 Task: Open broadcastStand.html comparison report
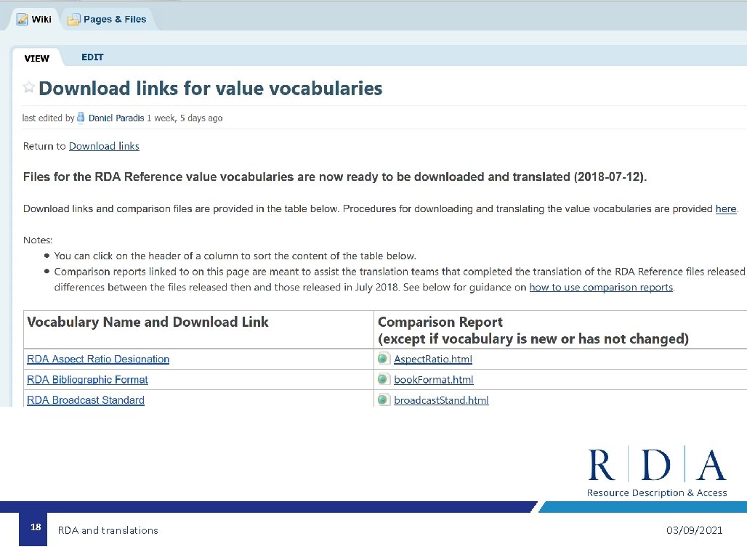[441, 400]
